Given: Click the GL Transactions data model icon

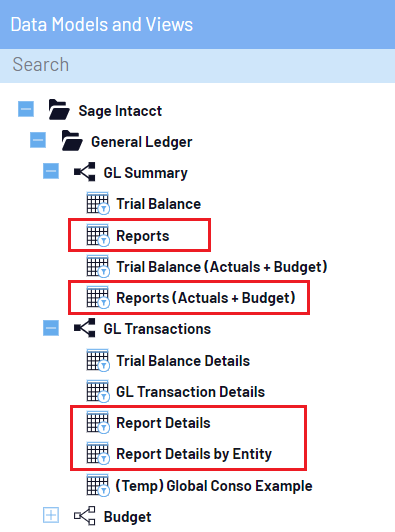Looking at the screenshot, I should coord(85,328).
